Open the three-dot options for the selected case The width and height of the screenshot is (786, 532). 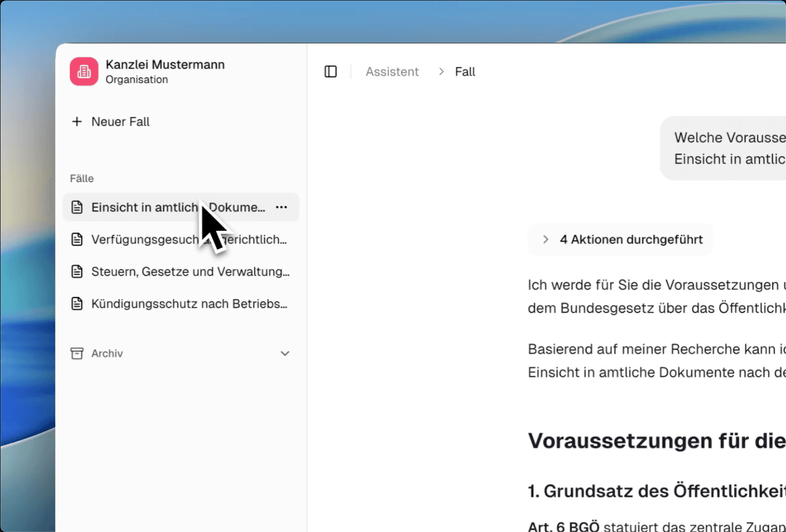point(281,207)
